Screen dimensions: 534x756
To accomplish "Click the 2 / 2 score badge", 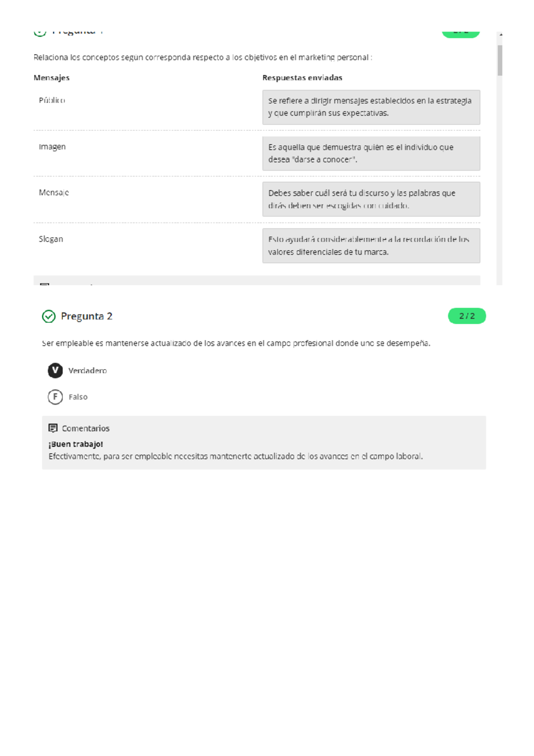I will pos(467,316).
